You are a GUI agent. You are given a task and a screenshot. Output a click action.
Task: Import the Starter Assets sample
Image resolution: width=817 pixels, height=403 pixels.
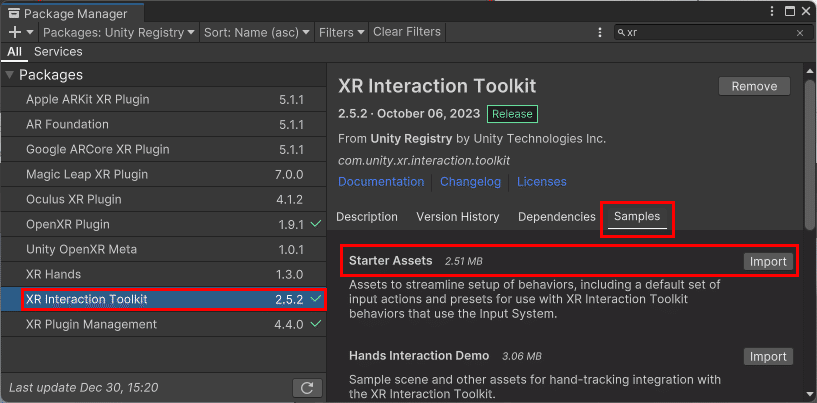point(768,261)
